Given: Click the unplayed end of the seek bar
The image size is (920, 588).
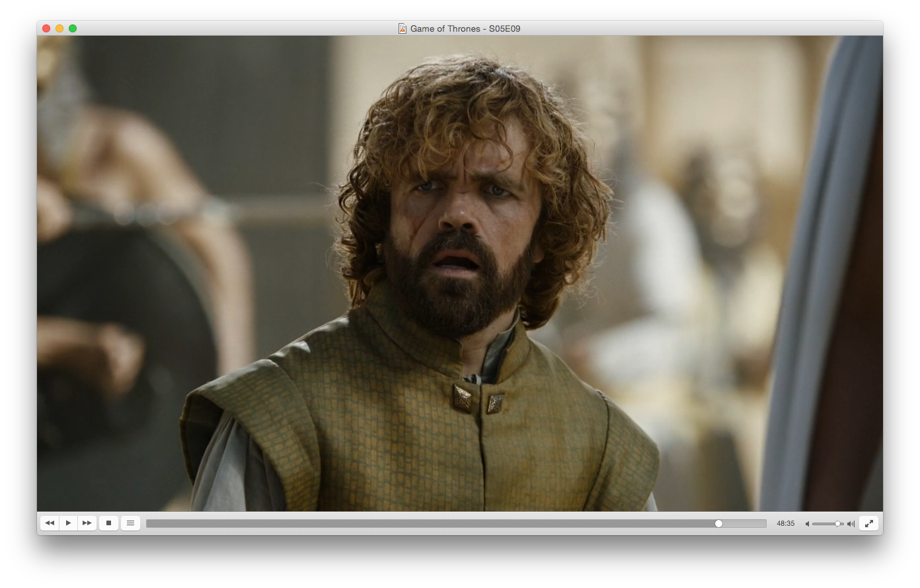Looking at the screenshot, I should pos(744,523).
